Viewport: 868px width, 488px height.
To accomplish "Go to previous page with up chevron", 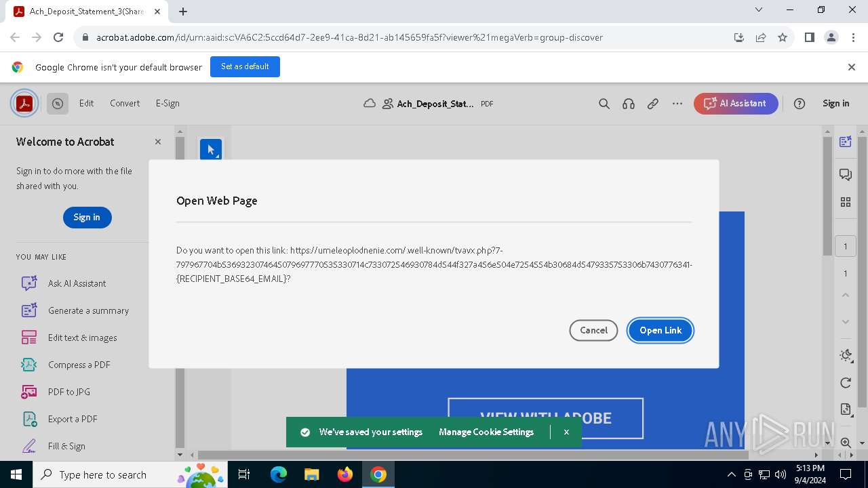I will tap(846, 295).
